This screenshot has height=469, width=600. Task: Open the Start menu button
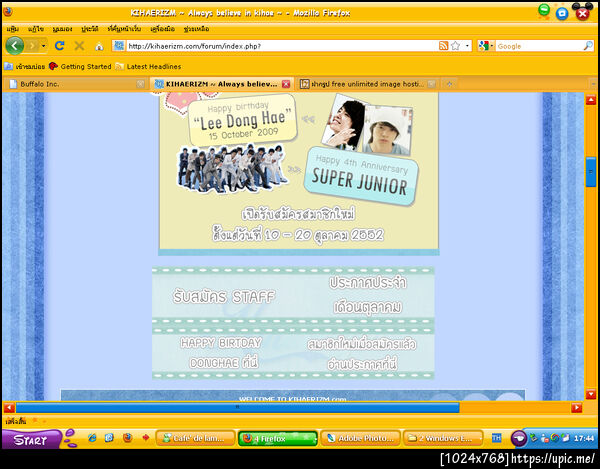click(x=31, y=439)
